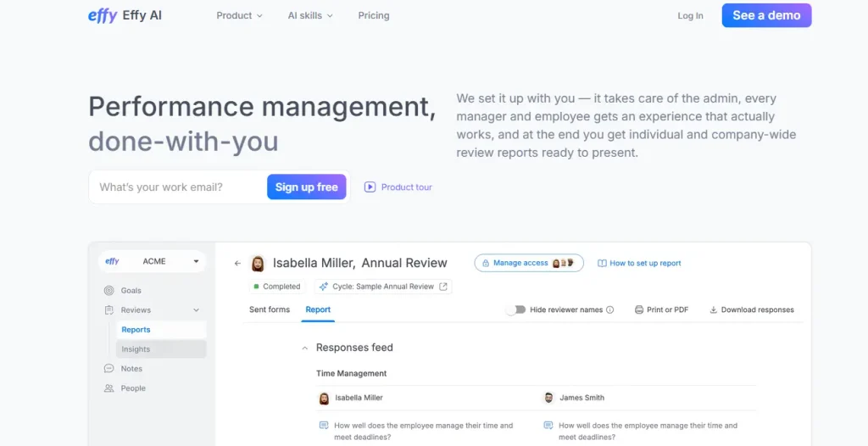868x446 pixels.
Task: Click the info icon after Hide reviewer names
Action: point(610,309)
